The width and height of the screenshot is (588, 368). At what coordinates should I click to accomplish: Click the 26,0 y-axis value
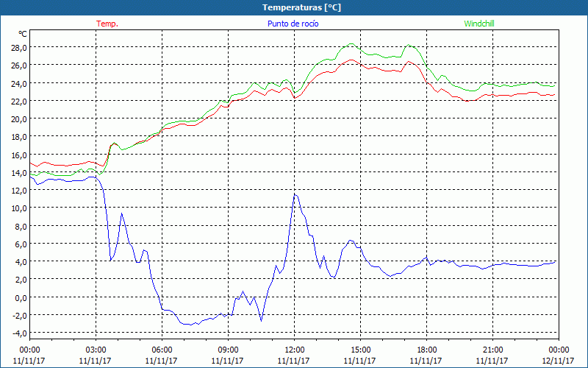[x=20, y=66]
